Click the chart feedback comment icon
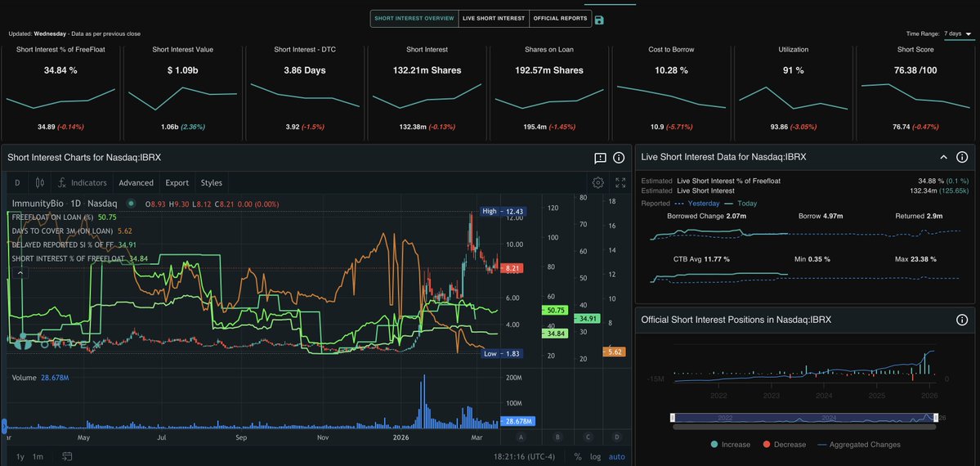The image size is (980, 466). 600,158
